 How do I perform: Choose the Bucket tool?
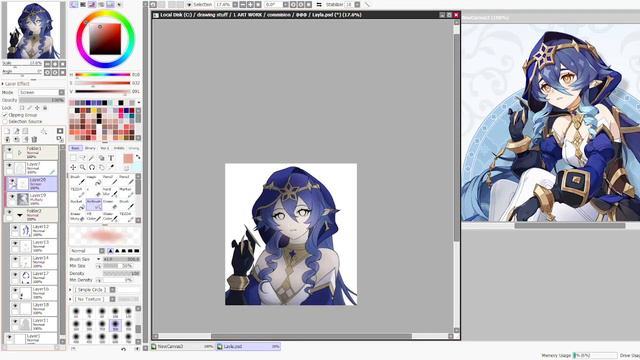[x=77, y=204]
